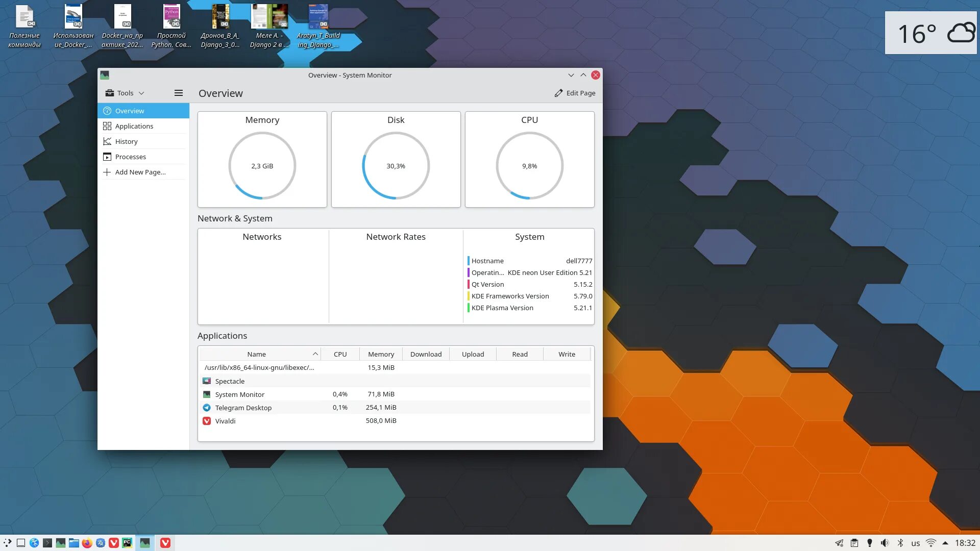Click the Edit Page pencil icon

(558, 93)
